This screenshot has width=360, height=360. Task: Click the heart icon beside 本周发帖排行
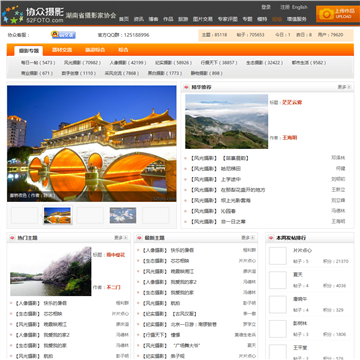coord(271,238)
